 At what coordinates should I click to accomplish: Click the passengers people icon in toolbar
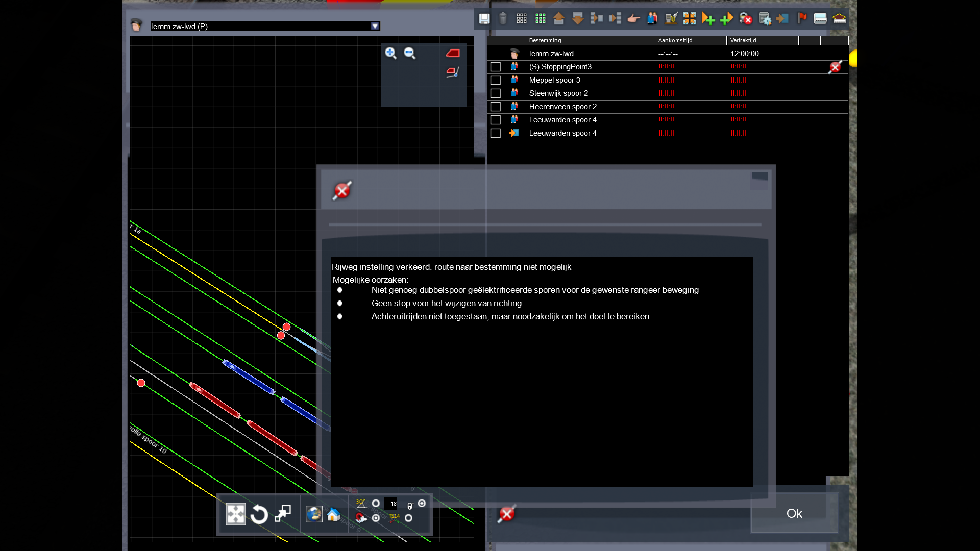tap(652, 19)
